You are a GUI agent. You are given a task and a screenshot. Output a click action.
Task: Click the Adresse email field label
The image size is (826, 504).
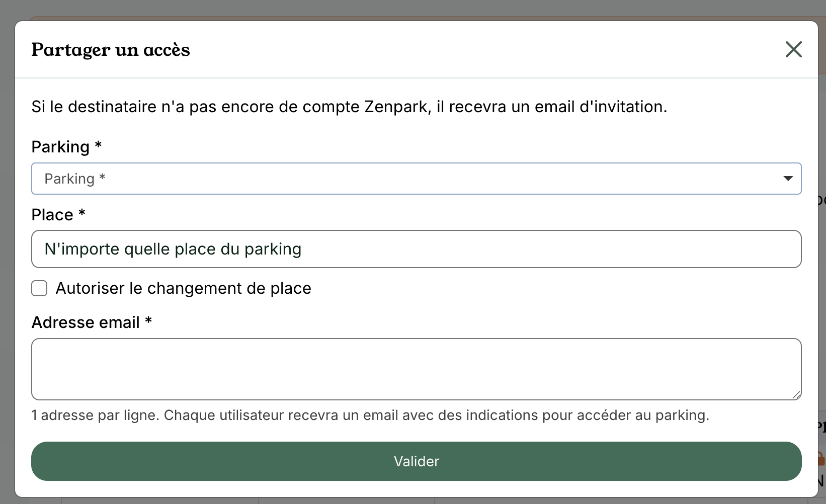point(86,322)
